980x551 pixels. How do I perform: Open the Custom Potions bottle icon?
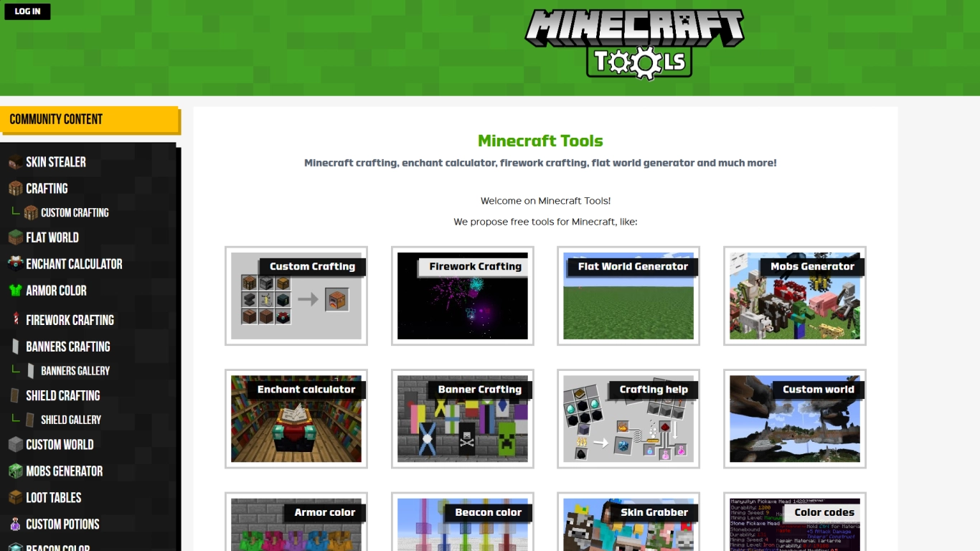[14, 524]
